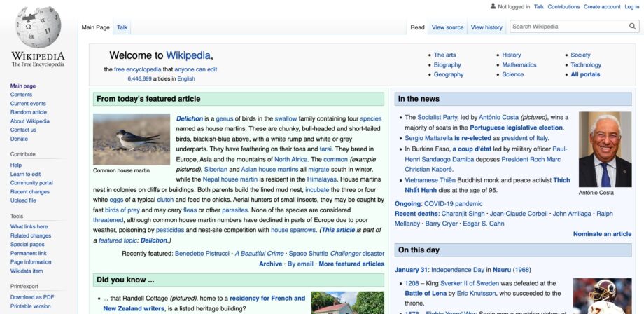Click the Log in link
This screenshot has width=644, height=314.
click(631, 6)
